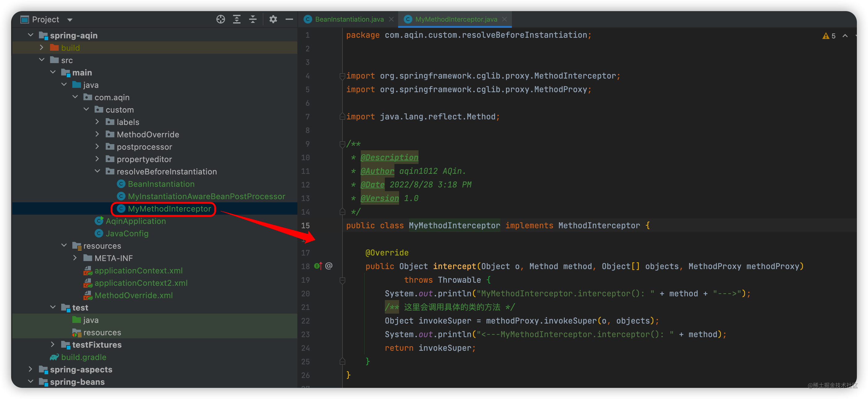Click the Collapse All icon in Project toolbar

click(x=253, y=19)
